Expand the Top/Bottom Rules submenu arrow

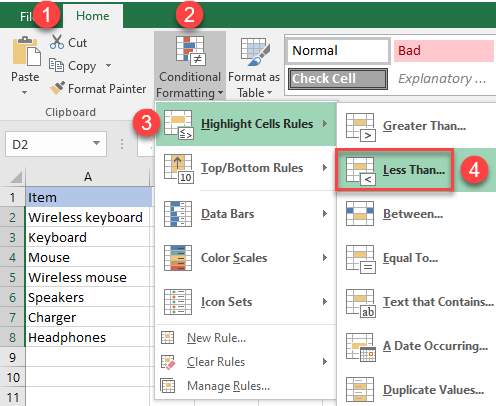[325, 168]
